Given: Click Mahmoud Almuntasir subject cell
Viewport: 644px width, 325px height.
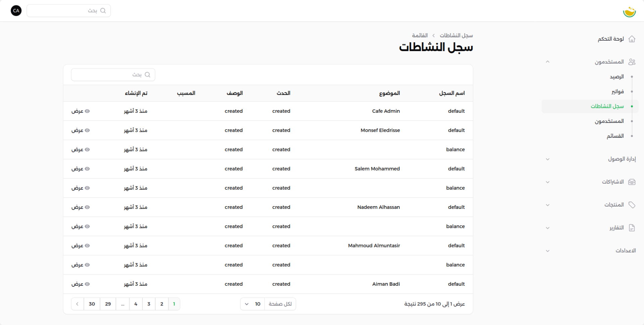Looking at the screenshot, I should coord(374,246).
